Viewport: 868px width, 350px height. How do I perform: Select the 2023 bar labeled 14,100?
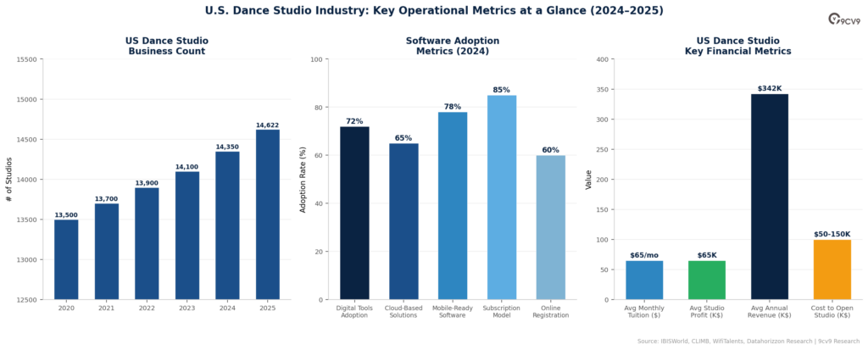187,236
